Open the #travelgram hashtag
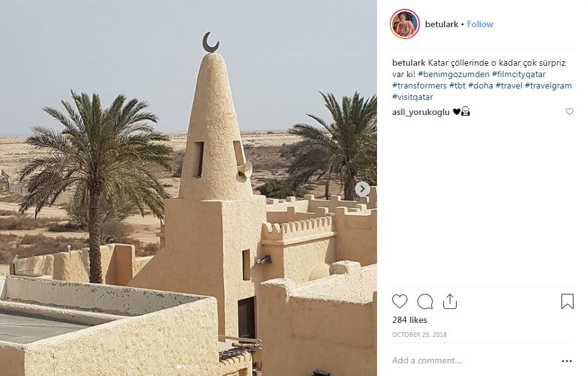The width and height of the screenshot is (588, 376). click(x=548, y=85)
